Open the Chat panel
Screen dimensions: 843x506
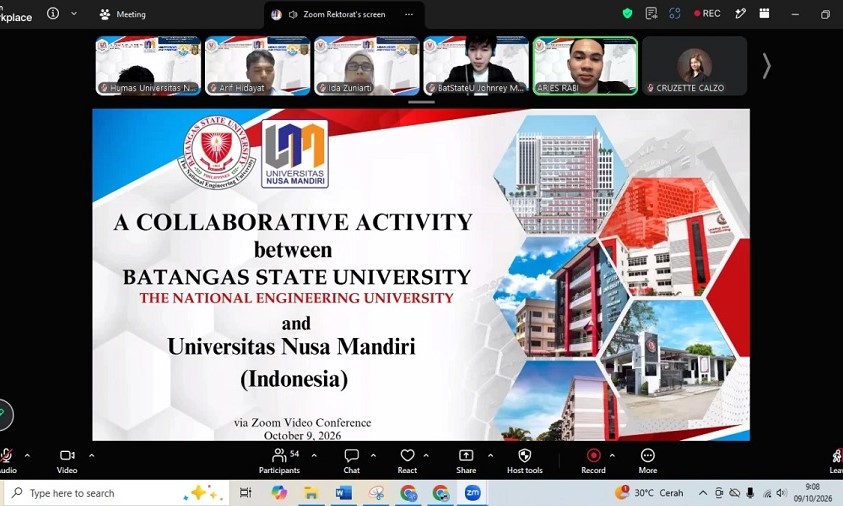click(352, 461)
